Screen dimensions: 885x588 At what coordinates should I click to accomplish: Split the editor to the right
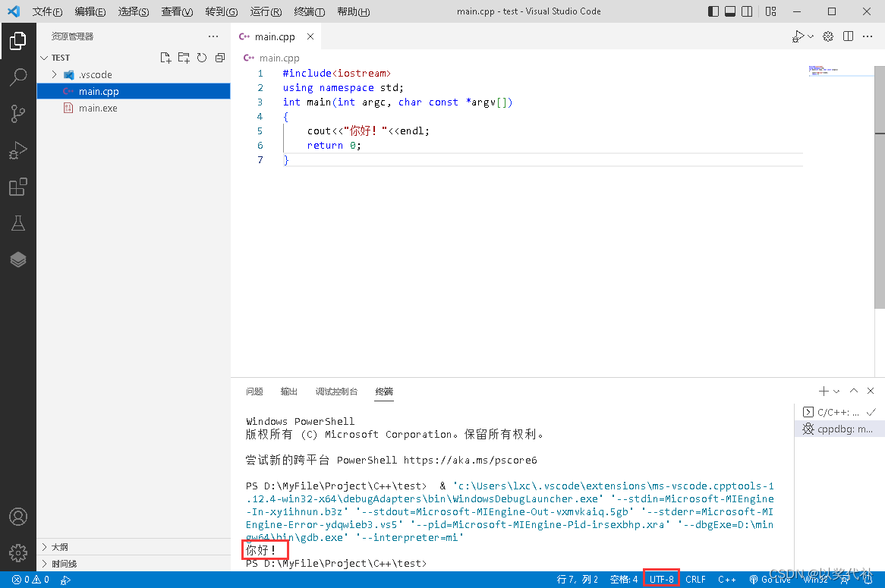tap(848, 36)
